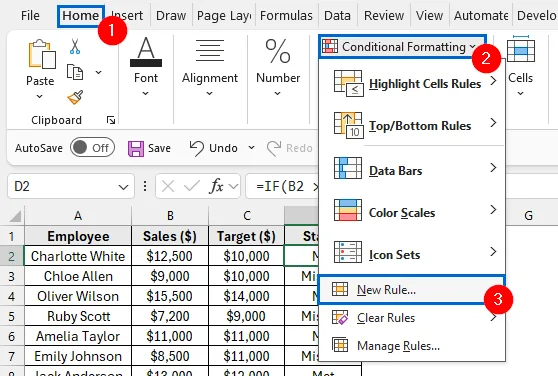Click the Paste clipboard icon
Image resolution: width=558 pixels, height=376 pixels.
pyautogui.click(x=42, y=54)
